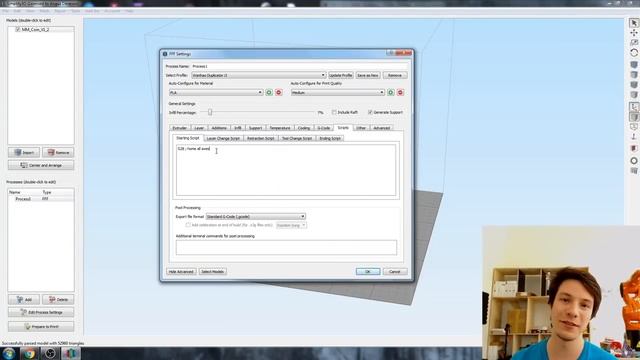Click the Save as New button

[x=368, y=76]
